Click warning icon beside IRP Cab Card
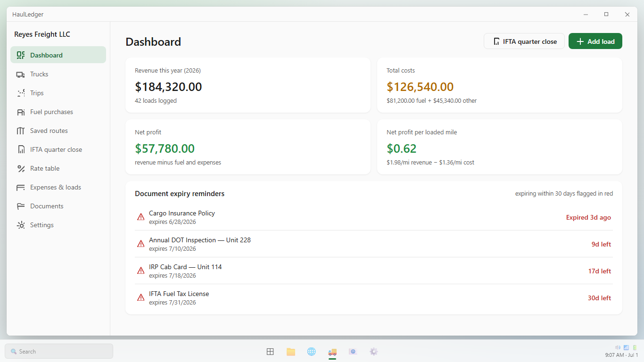 (140, 271)
